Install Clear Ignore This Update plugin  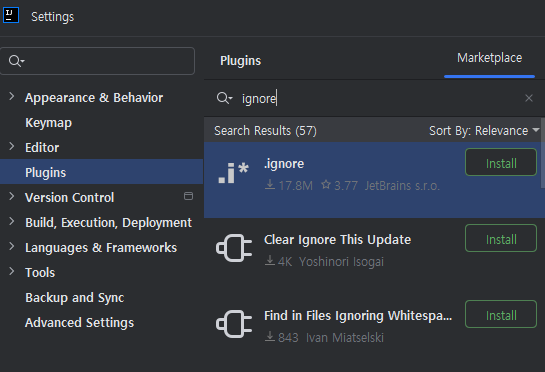click(501, 238)
